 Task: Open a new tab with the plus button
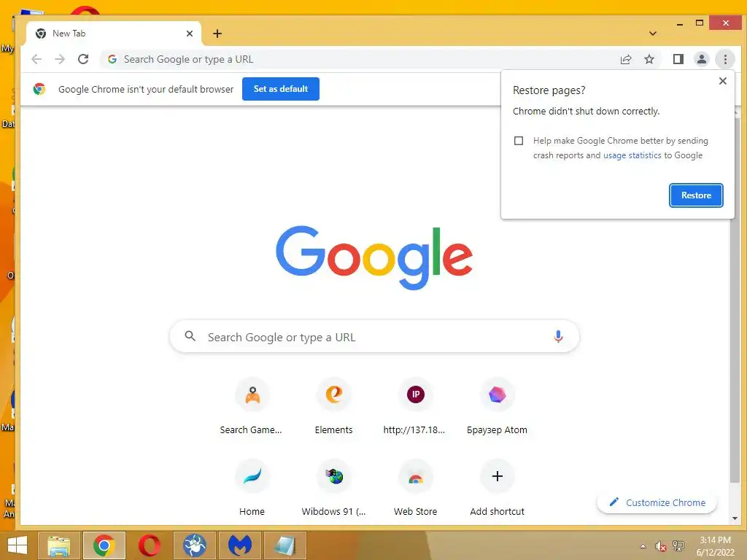point(217,34)
